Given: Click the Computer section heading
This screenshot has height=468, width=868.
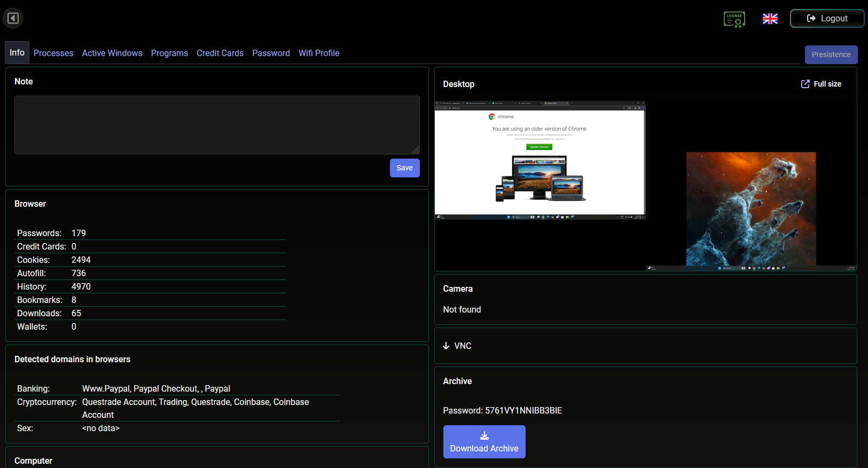Looking at the screenshot, I should click(x=33, y=461).
